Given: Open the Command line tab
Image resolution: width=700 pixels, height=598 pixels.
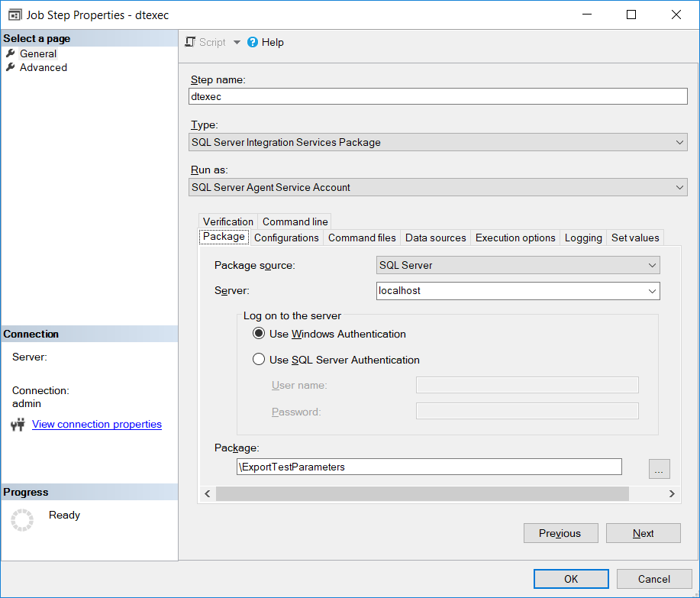Looking at the screenshot, I should pyautogui.click(x=294, y=221).
